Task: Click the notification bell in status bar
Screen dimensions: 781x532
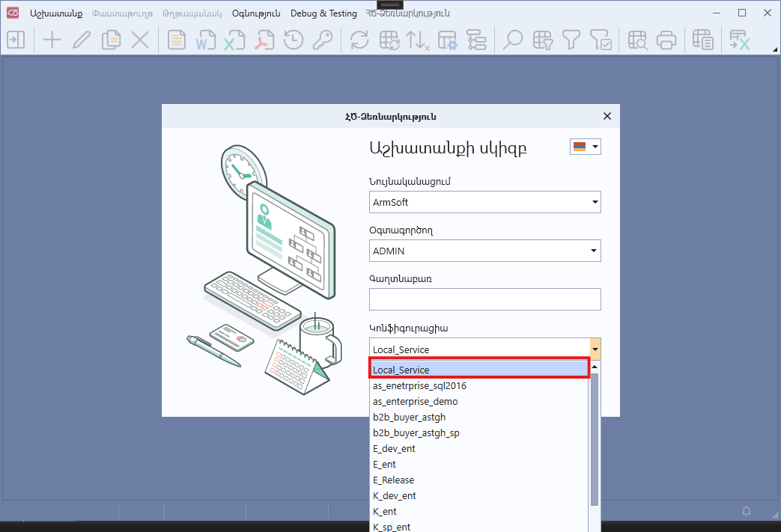Action: click(x=746, y=511)
